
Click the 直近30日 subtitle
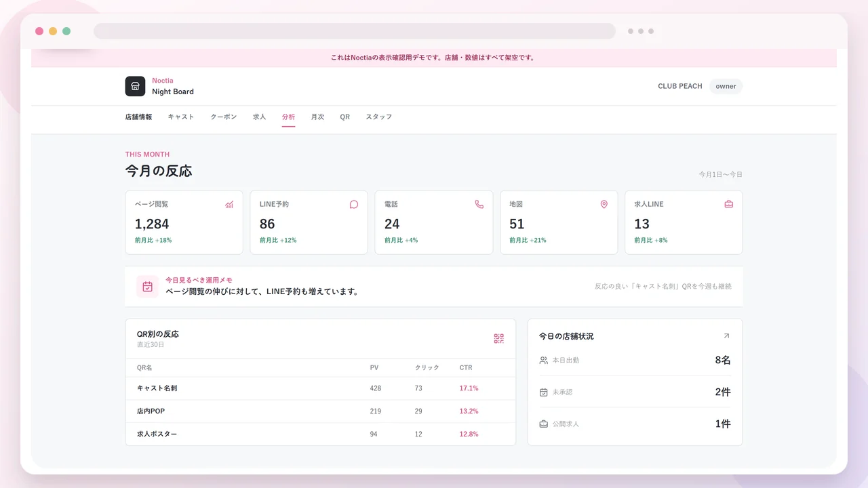151,345
